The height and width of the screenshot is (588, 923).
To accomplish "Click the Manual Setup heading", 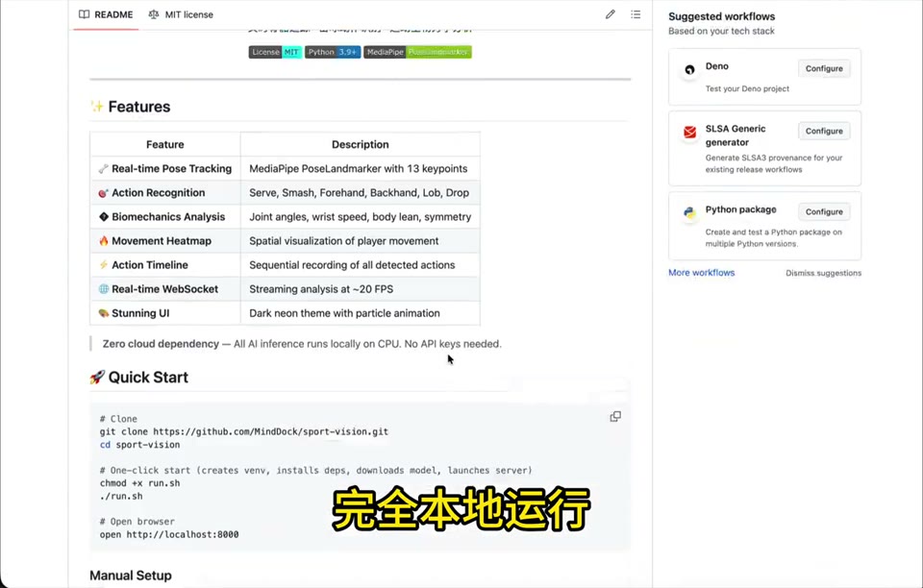I will pyautogui.click(x=131, y=576).
